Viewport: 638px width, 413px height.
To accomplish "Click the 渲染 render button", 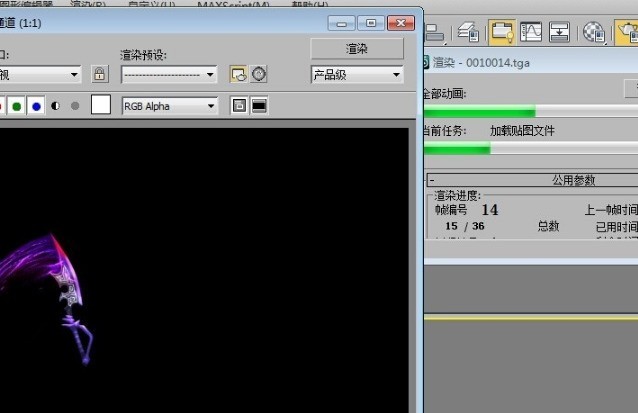I will (x=356, y=48).
